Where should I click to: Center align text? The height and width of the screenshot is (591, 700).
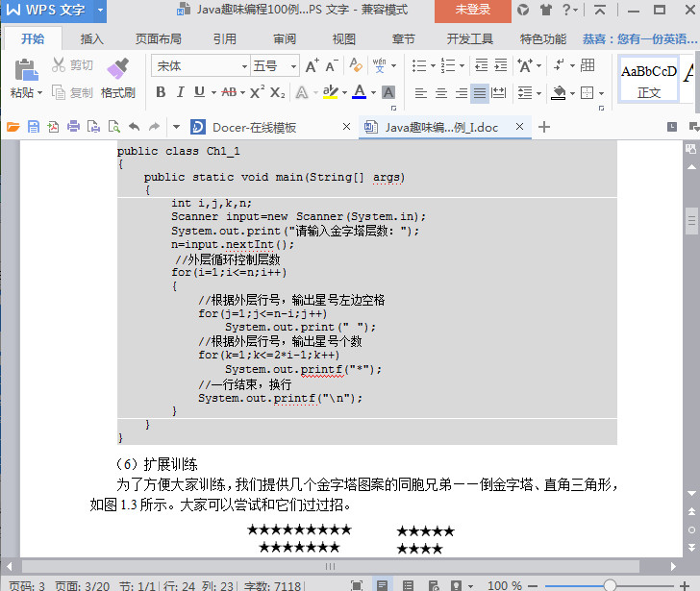pyautogui.click(x=441, y=93)
